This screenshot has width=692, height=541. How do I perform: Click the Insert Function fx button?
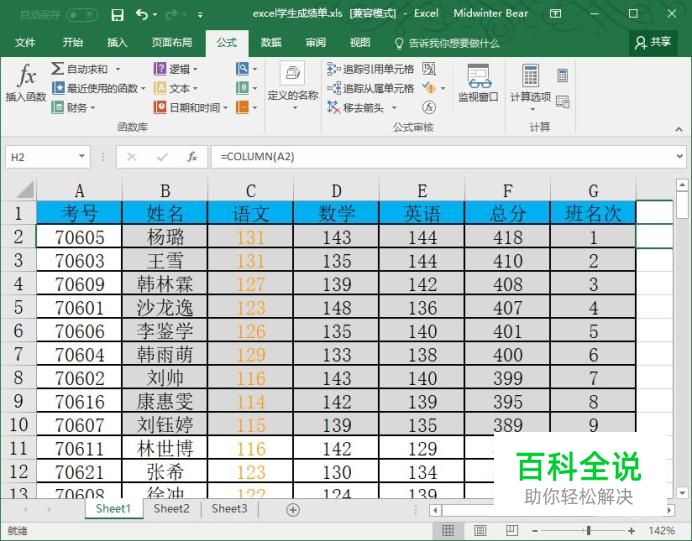pos(26,83)
